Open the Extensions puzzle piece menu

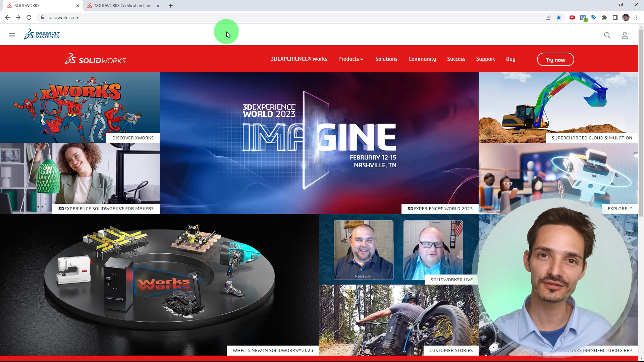click(x=604, y=17)
